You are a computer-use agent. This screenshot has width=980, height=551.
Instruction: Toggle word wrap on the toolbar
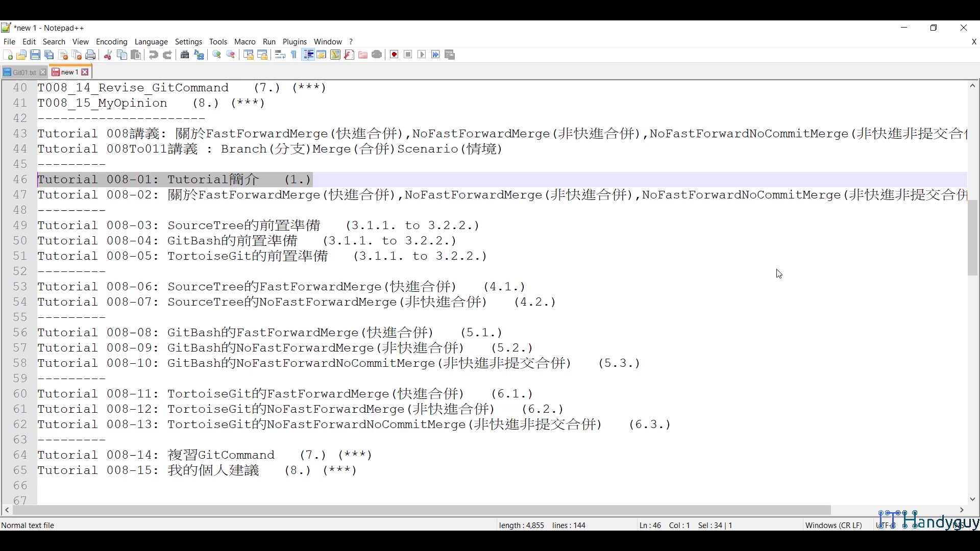279,55
